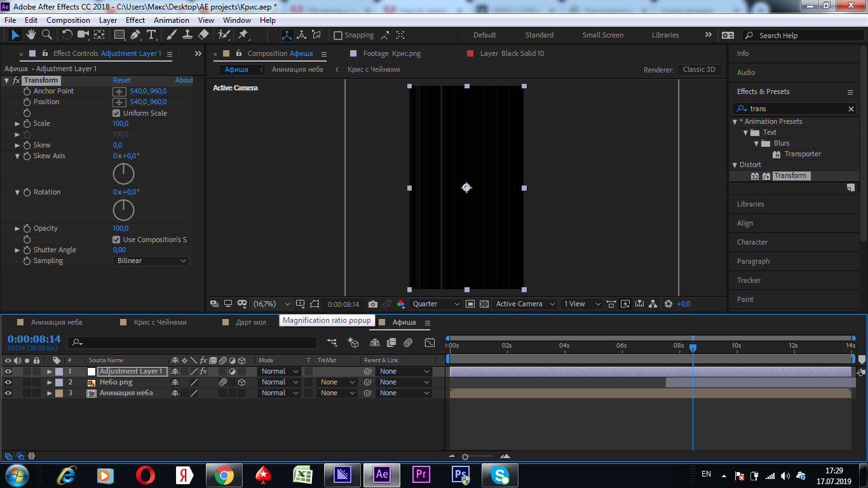Hide the Adjustment Layer 1 eye
The height and width of the screenshot is (488, 868).
tap(8, 371)
